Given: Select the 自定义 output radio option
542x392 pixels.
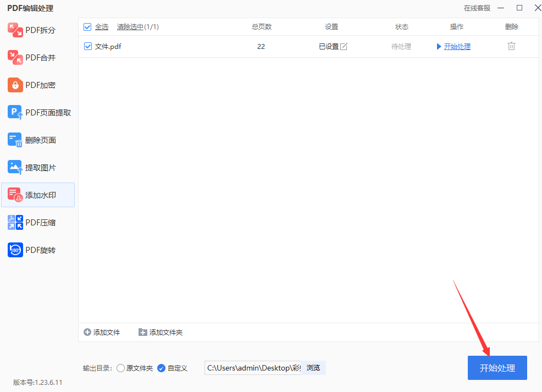Looking at the screenshot, I should pyautogui.click(x=161, y=368).
